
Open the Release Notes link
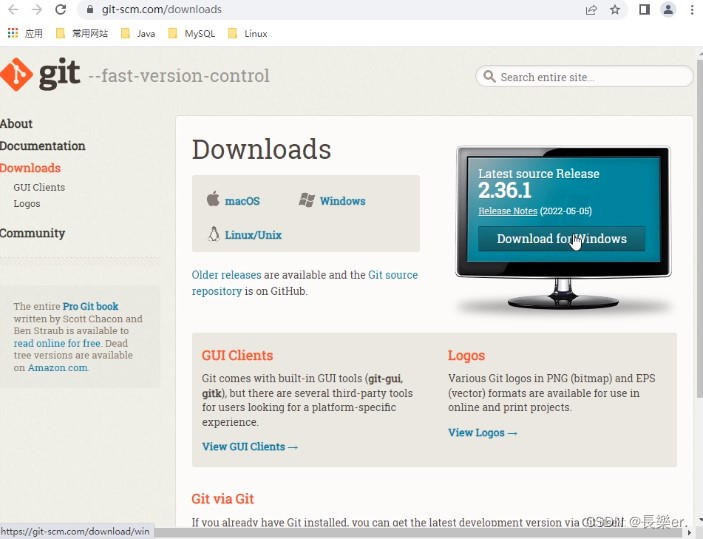pyautogui.click(x=508, y=211)
